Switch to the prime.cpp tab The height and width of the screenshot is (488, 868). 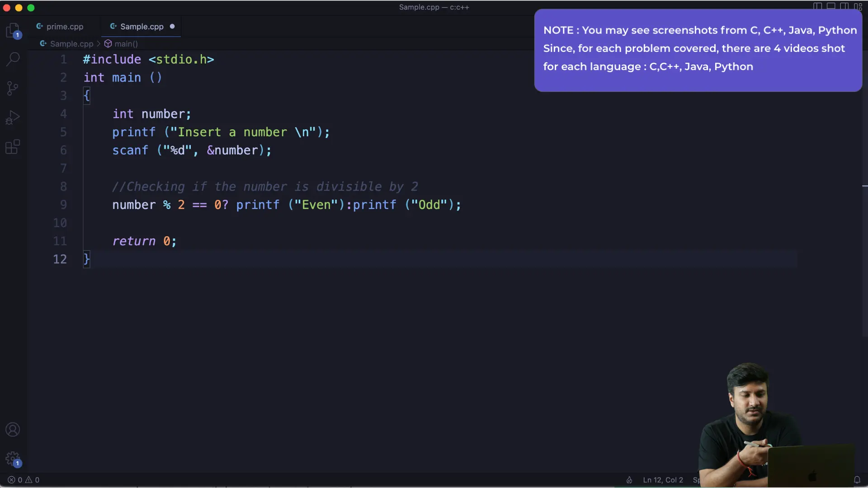click(65, 27)
